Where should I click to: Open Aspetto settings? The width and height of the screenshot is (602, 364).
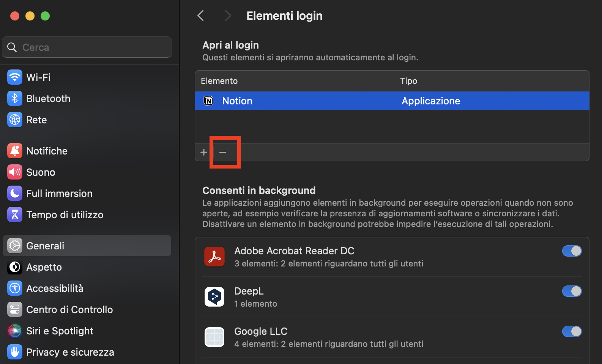pyautogui.click(x=87, y=267)
